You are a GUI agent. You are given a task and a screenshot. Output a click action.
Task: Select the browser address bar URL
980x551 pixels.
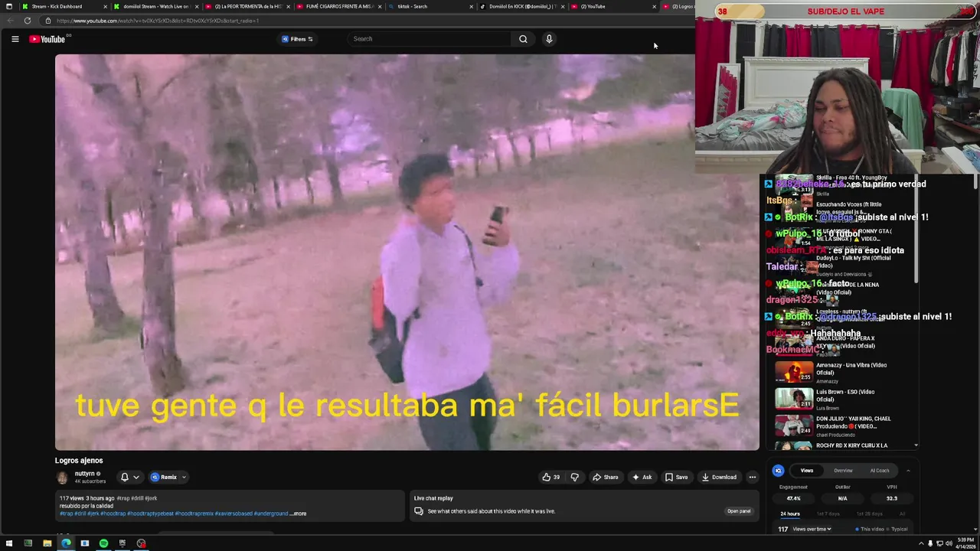157,21
